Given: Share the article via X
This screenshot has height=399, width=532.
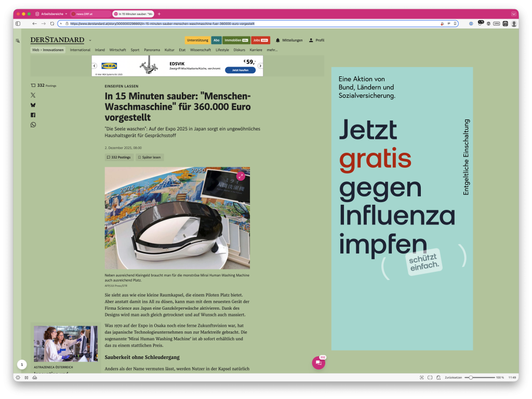Looking at the screenshot, I should click(x=33, y=95).
